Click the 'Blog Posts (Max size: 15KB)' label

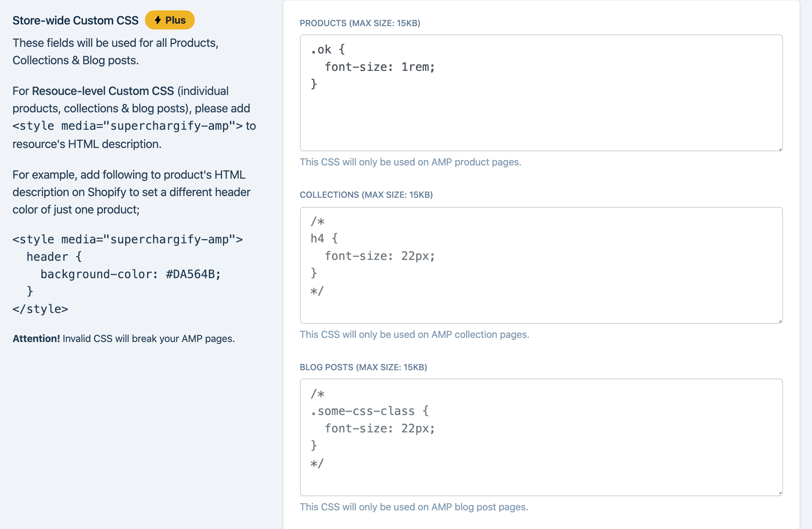point(363,367)
